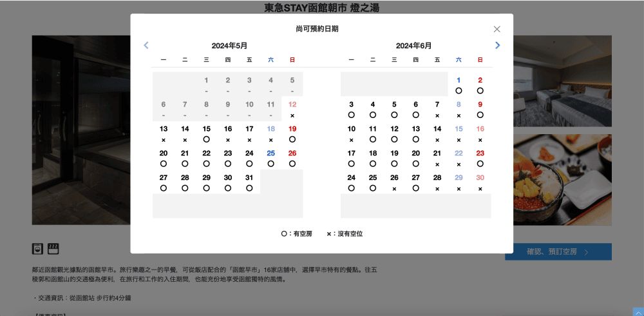The image size is (644, 316).
Task: Click the 有空房 legend label
Action: pyautogui.click(x=303, y=233)
